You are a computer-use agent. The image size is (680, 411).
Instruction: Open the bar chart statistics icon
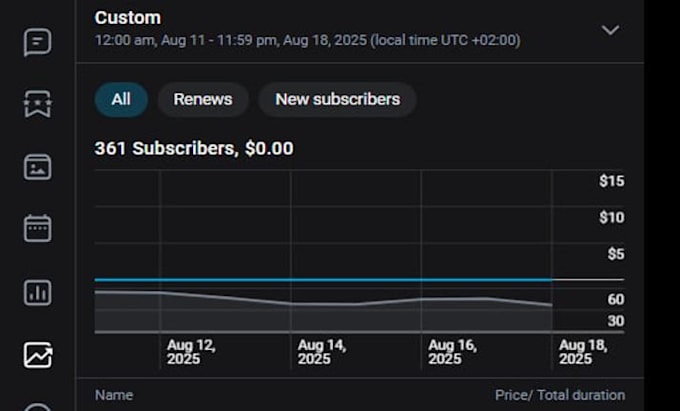(37, 293)
